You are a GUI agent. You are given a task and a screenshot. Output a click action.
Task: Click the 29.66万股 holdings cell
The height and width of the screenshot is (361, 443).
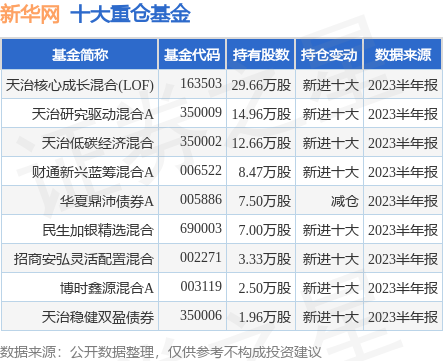point(261,85)
